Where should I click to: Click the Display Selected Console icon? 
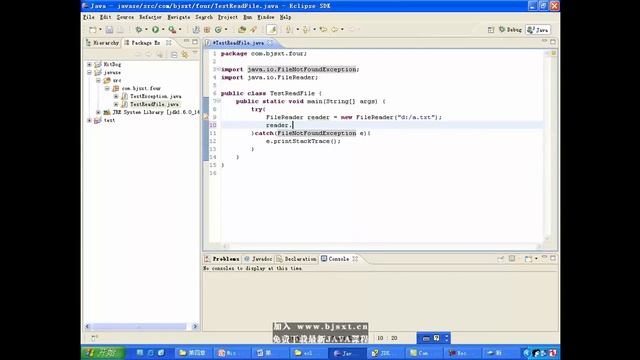511,259
